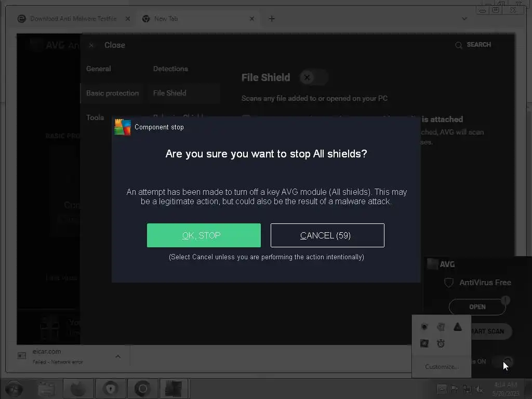Image resolution: width=532 pixels, height=399 pixels.
Task: Click the top-middle icon in hidden icons popup
Action: coord(441,327)
